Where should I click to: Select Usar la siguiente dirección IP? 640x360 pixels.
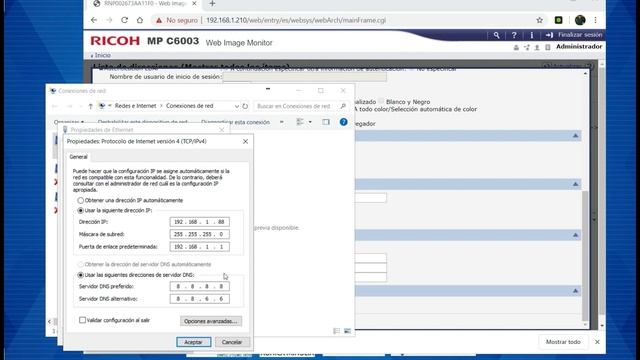coord(80,211)
